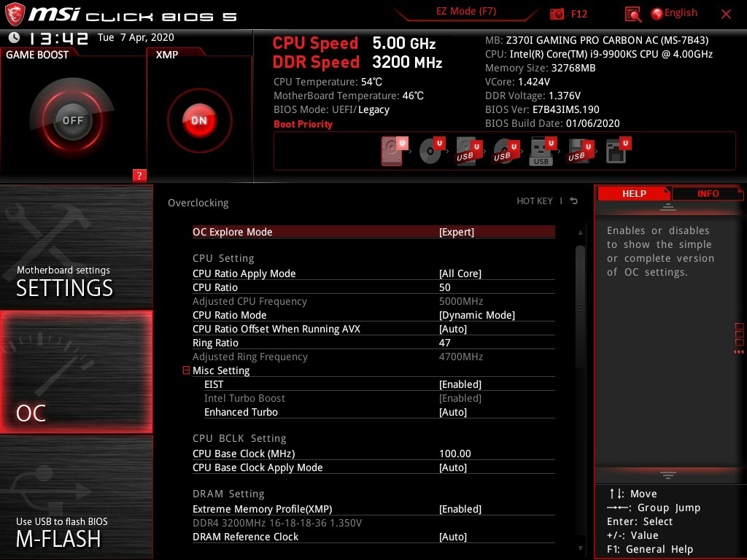Click the Memory Size 32768MB text
The height and width of the screenshot is (560, 747).
click(541, 68)
